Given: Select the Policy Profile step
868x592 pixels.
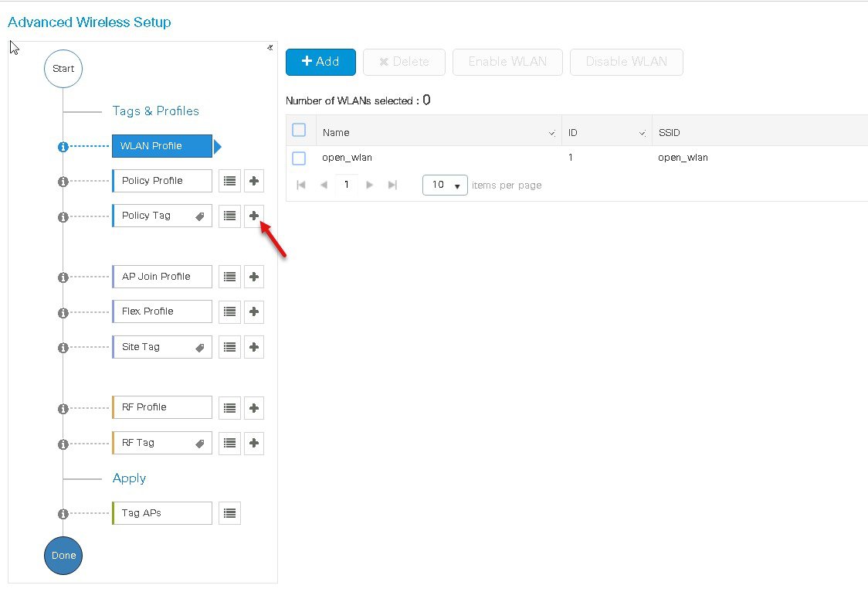Looking at the screenshot, I should coord(162,181).
